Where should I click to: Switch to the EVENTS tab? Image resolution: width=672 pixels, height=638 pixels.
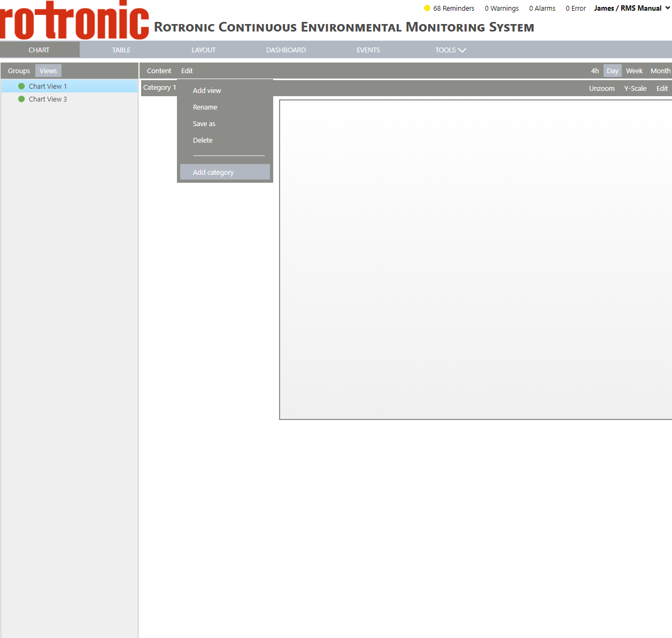[x=368, y=50]
